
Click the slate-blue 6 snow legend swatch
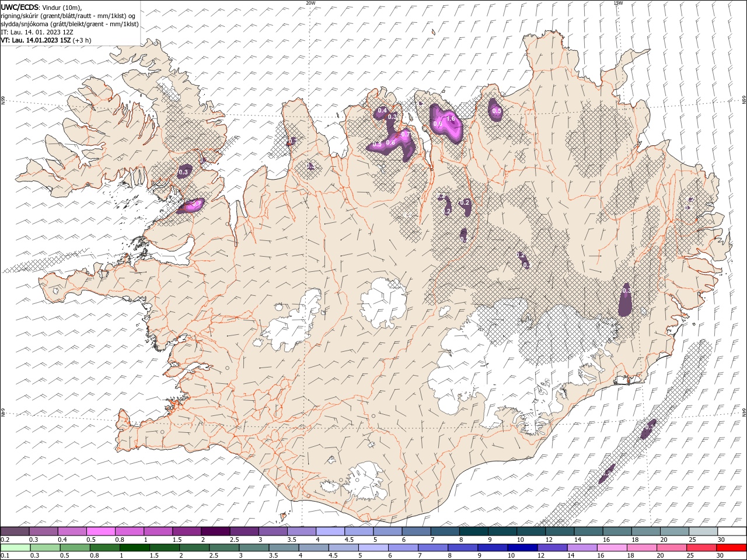pyautogui.click(x=416, y=531)
